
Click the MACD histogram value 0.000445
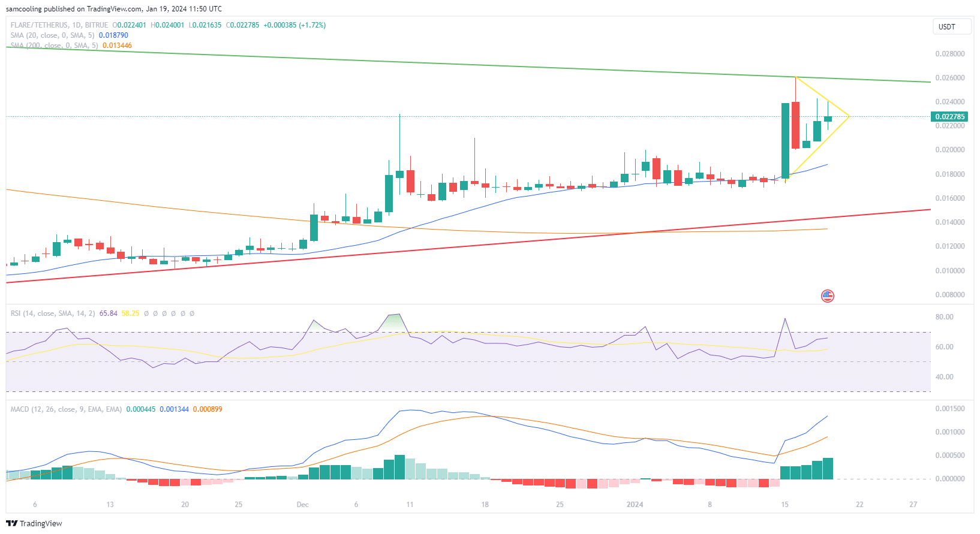140,409
